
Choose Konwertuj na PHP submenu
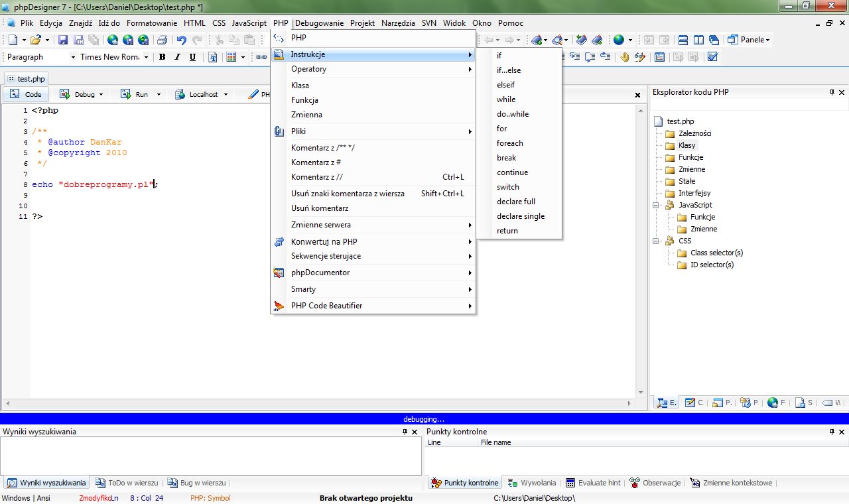tap(373, 242)
